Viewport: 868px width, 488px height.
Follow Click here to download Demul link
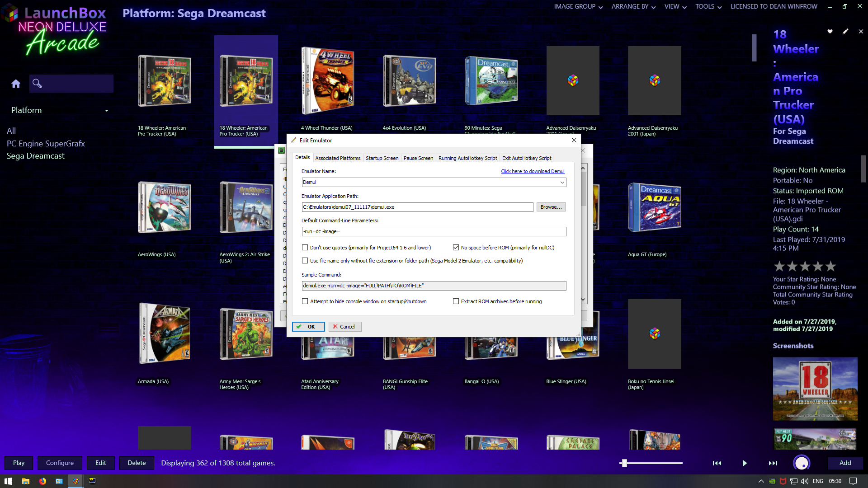coord(533,171)
